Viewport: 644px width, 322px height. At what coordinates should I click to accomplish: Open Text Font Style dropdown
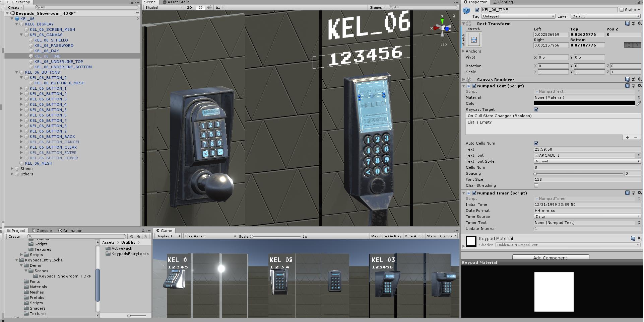click(x=587, y=161)
